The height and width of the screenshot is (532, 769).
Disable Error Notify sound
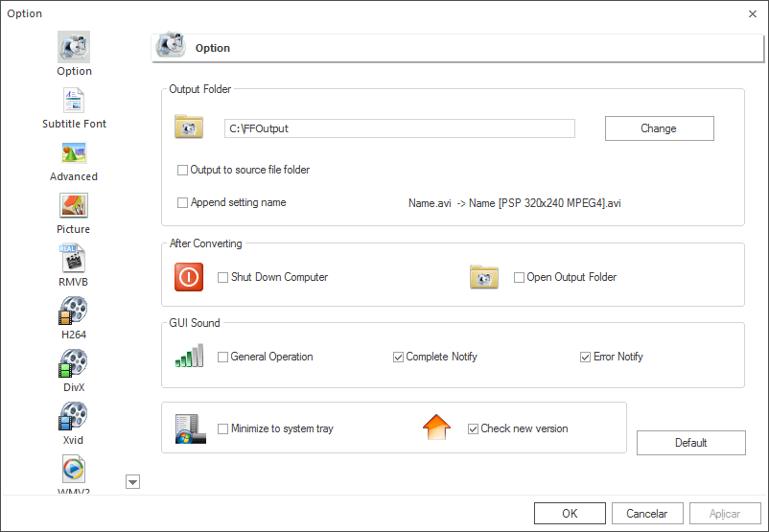tap(585, 357)
